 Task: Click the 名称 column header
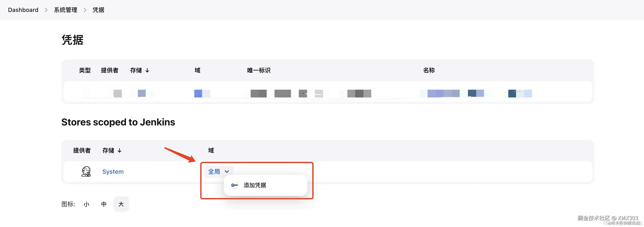[428, 70]
